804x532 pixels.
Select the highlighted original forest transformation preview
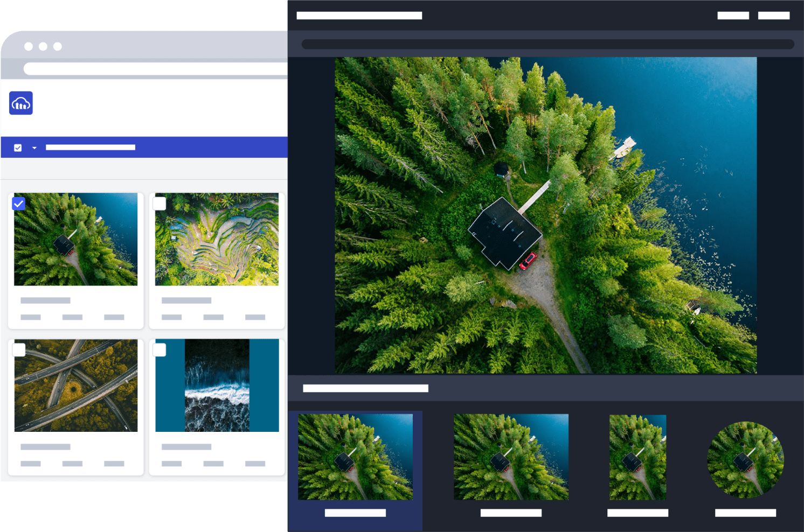[355, 457]
